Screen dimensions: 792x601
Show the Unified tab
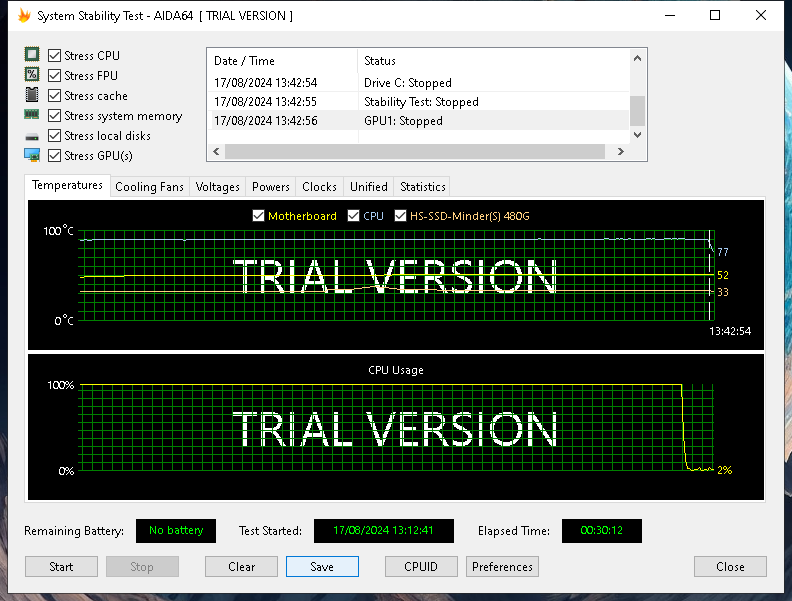(369, 187)
